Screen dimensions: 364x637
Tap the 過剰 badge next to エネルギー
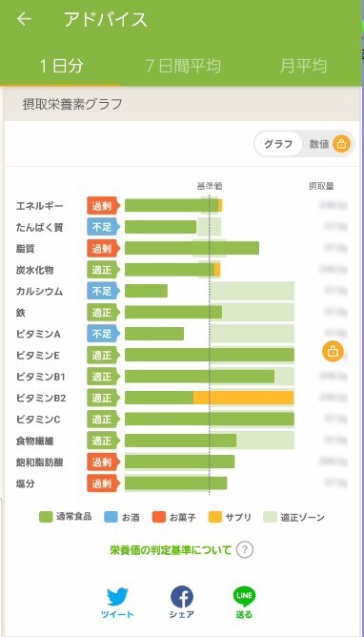click(103, 206)
